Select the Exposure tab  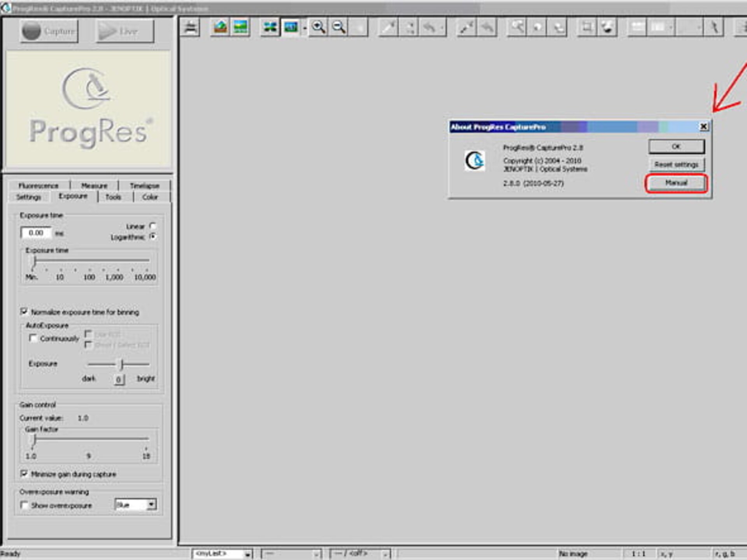tap(73, 196)
